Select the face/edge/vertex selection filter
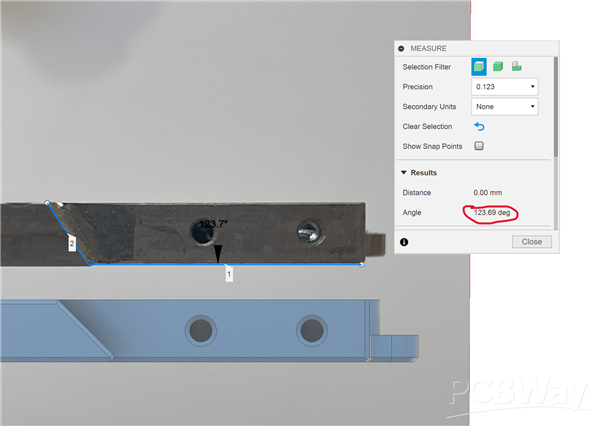The height and width of the screenshot is (426, 600). click(x=479, y=67)
